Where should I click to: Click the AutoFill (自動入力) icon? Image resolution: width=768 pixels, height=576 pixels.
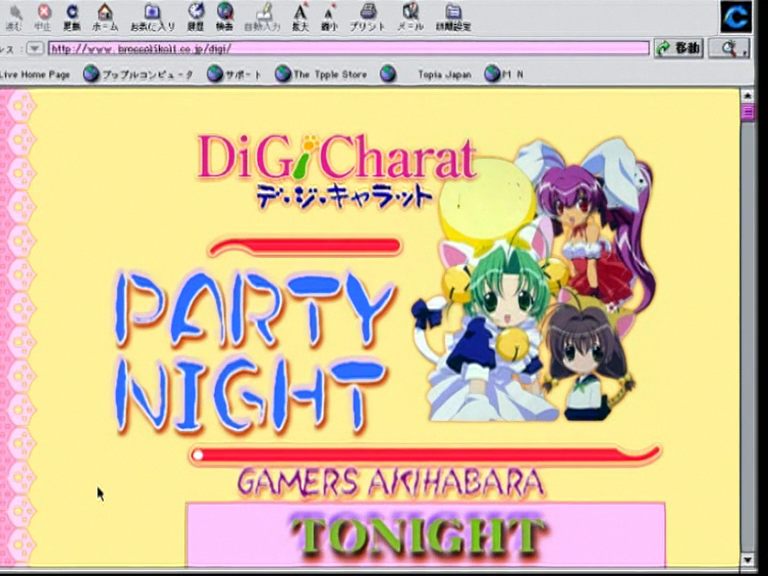pyautogui.click(x=263, y=17)
